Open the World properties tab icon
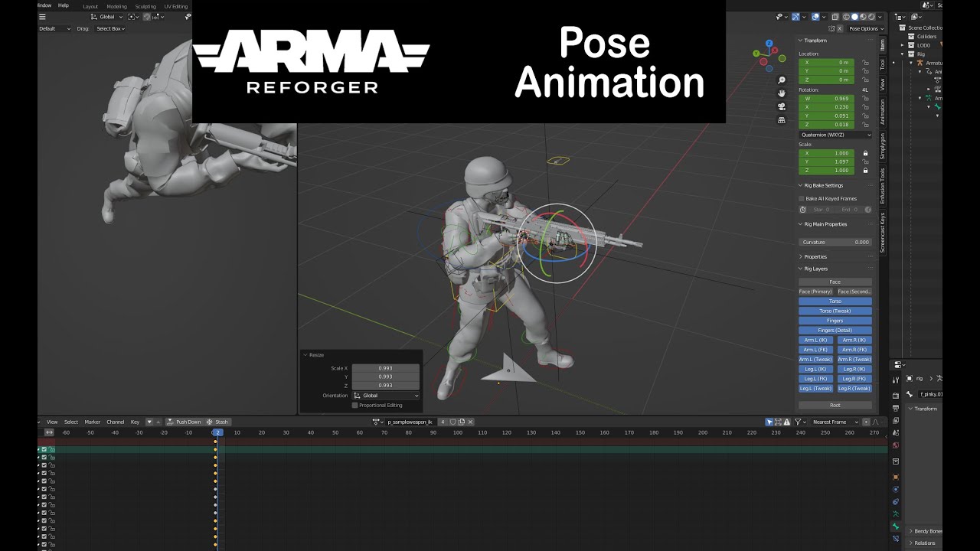This screenshot has width=980, height=551. (x=896, y=445)
